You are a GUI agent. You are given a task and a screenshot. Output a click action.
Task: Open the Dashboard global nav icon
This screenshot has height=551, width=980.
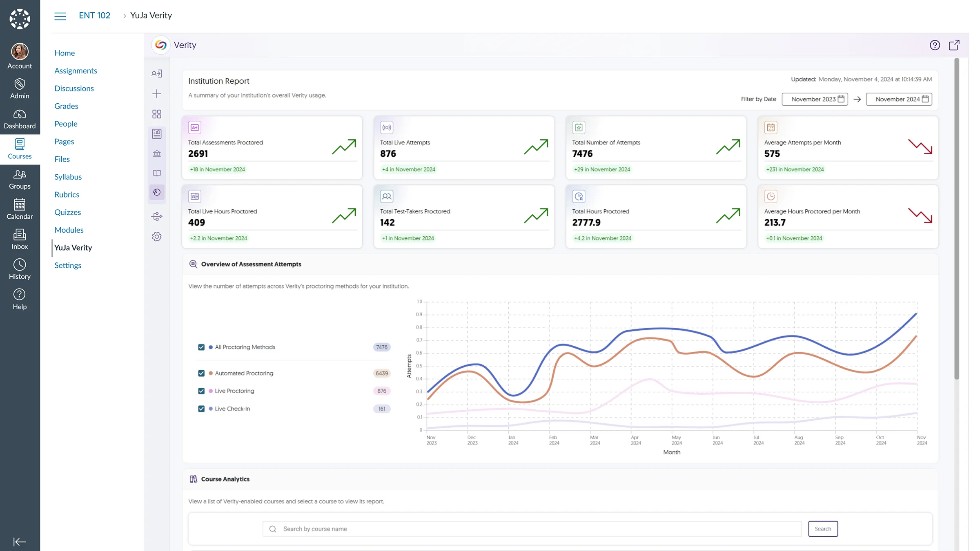point(20,119)
